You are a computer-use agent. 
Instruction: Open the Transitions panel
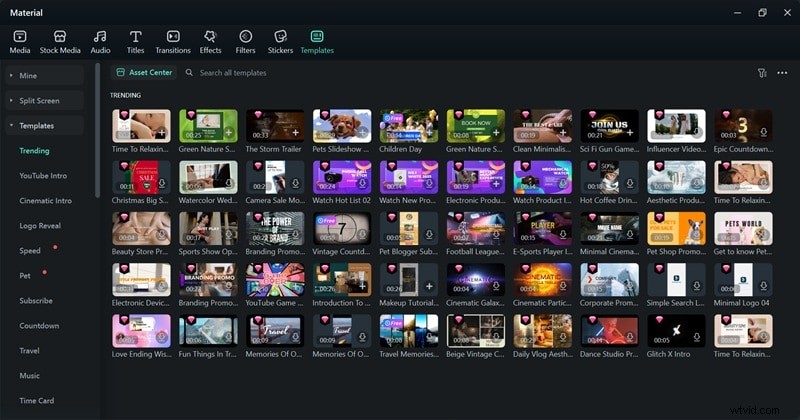(x=173, y=41)
